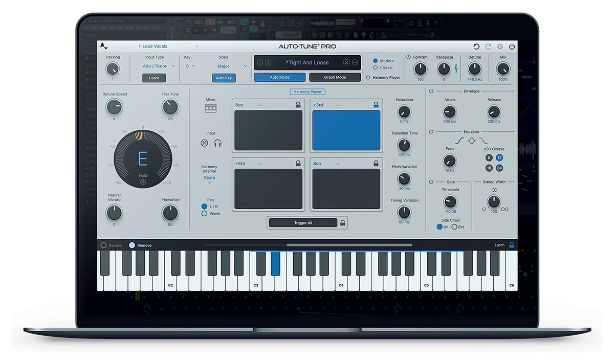Click the treble clef throat icon
This screenshot has height=364, width=614.
456,69
